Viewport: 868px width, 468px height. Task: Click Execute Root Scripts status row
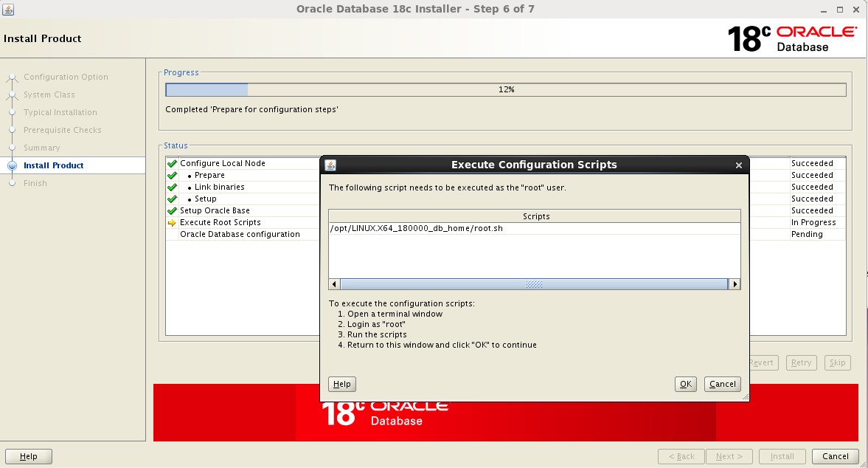221,223
